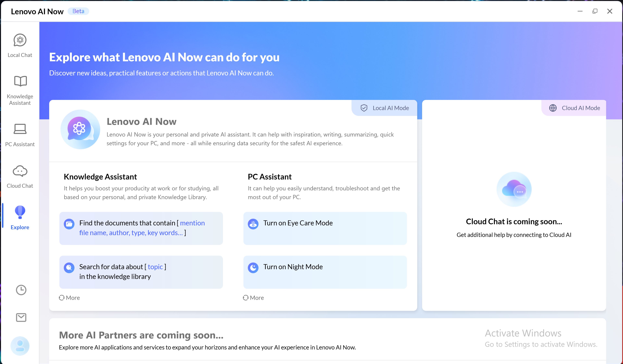This screenshot has width=623, height=364.
Task: Choose the Find the documents prompt card
Action: pos(141,228)
